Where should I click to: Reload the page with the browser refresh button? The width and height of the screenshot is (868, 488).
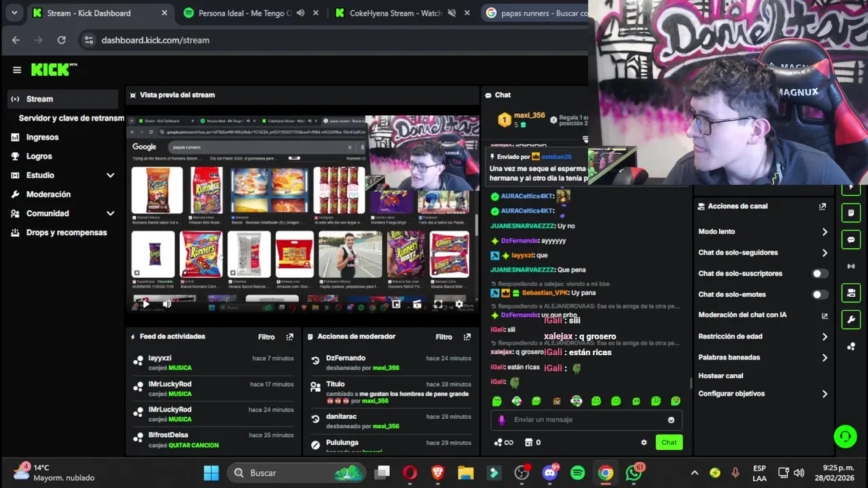click(62, 40)
